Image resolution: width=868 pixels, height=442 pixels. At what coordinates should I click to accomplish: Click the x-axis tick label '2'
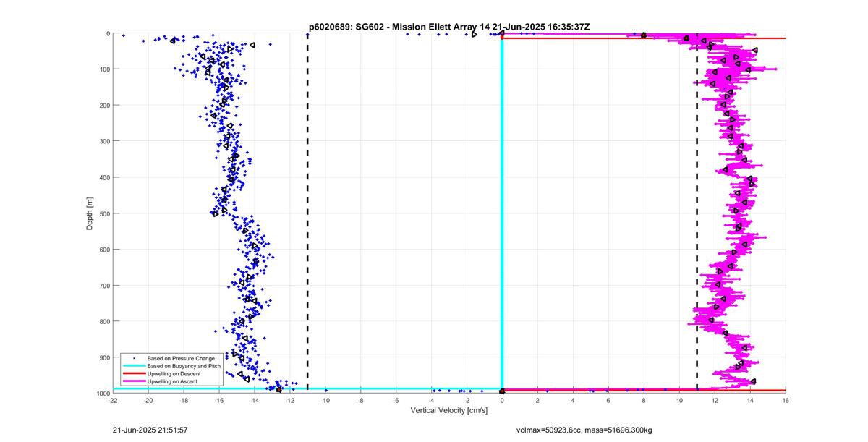(537, 400)
